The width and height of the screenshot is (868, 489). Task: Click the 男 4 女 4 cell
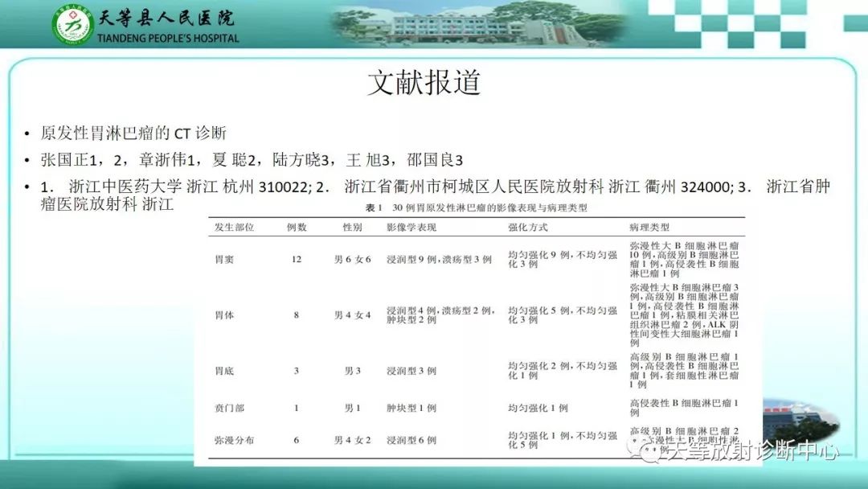point(352,315)
